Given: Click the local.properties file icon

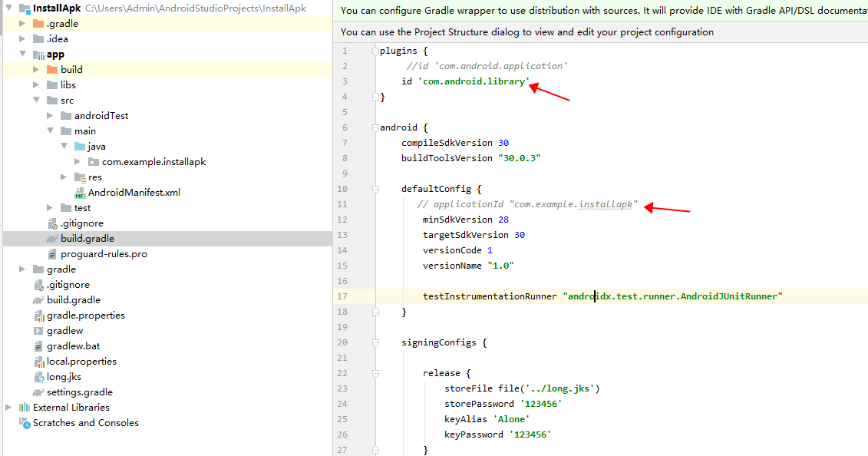Looking at the screenshot, I should pos(38,362).
